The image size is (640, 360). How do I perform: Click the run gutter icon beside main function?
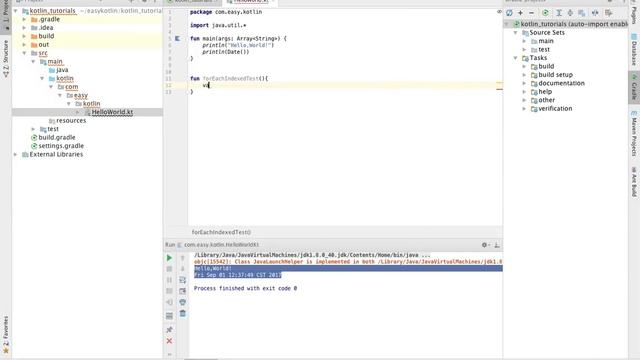click(178, 38)
